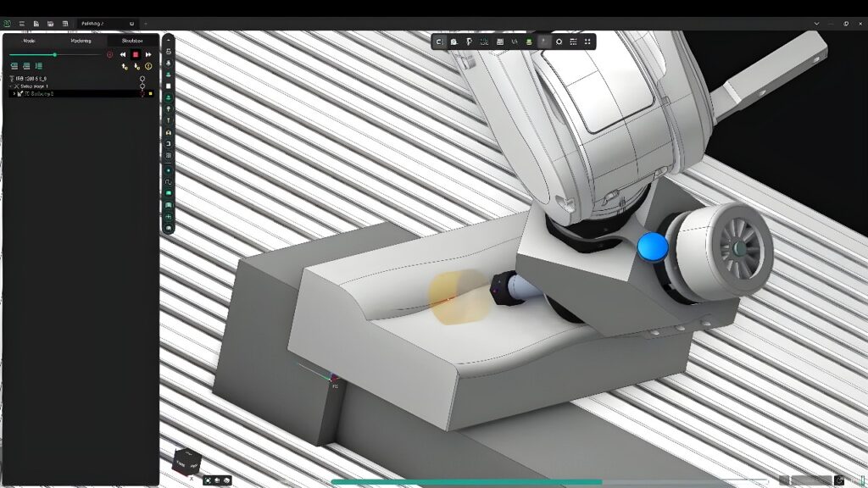Click the green simulation progress bar at the bottom
The image size is (868, 488).
click(x=467, y=482)
